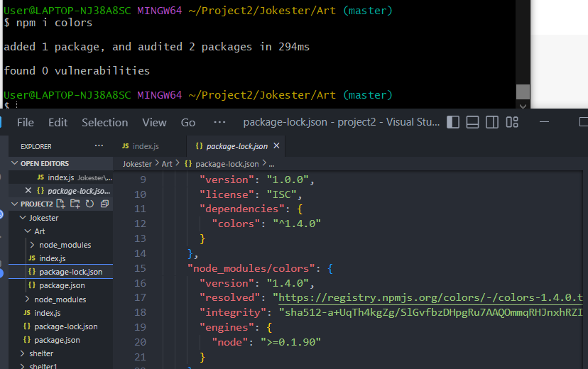Click the "colors" dependency key
The width and height of the screenshot is (588, 369).
pos(236,224)
